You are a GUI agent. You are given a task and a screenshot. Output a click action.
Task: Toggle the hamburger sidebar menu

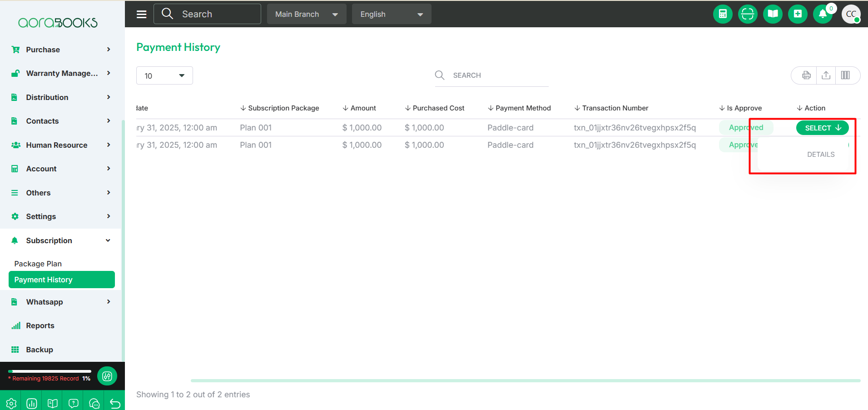142,14
